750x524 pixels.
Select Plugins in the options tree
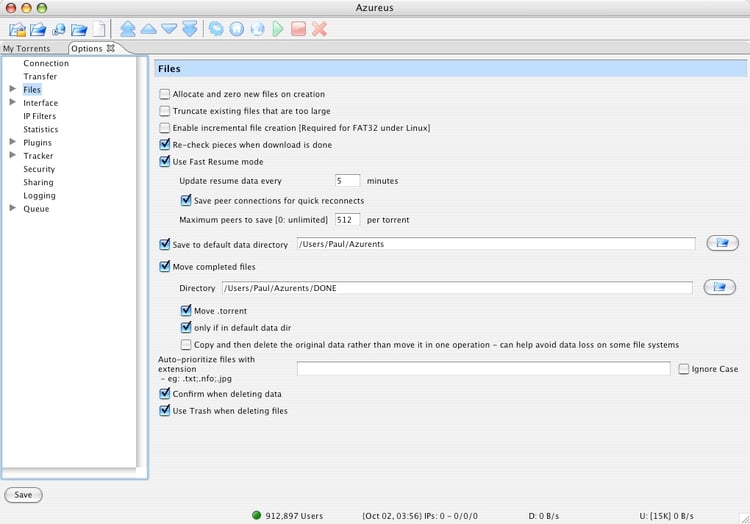click(x=37, y=142)
